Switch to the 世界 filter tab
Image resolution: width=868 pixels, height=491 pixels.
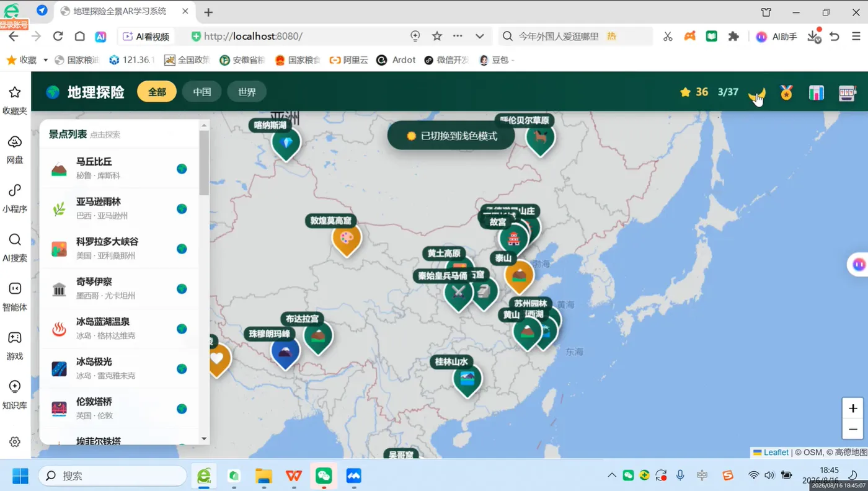click(x=247, y=92)
